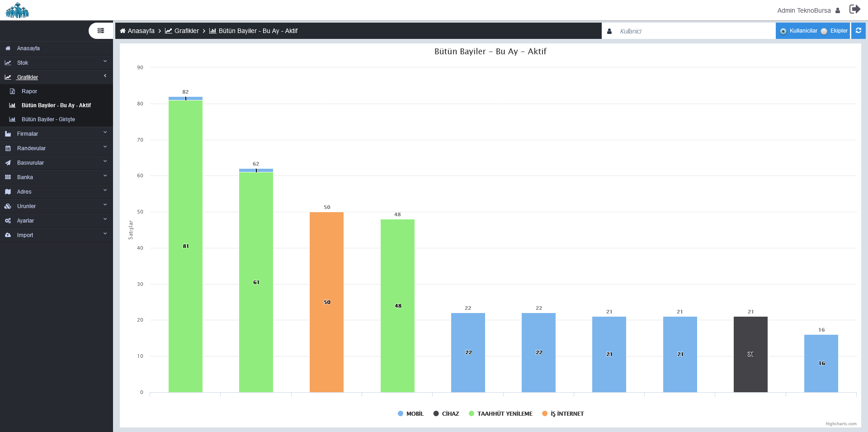Select the Kullanicilar radio button
The width and height of the screenshot is (868, 432).
pos(783,31)
